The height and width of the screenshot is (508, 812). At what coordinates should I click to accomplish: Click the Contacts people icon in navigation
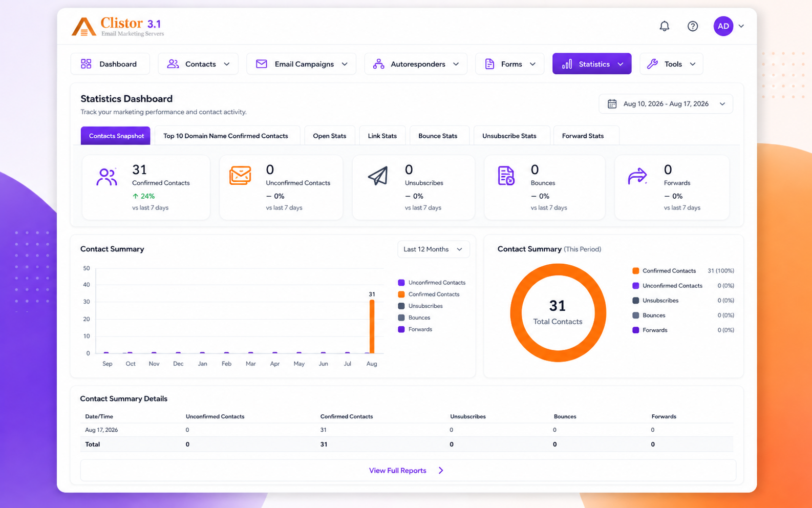click(x=173, y=64)
